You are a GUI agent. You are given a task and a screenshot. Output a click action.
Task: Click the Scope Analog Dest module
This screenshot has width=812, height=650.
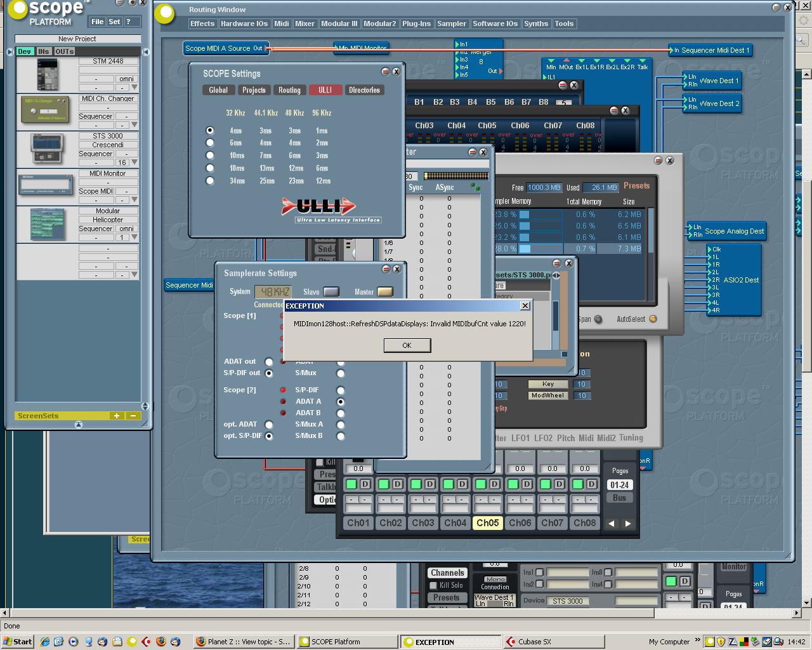pos(728,231)
